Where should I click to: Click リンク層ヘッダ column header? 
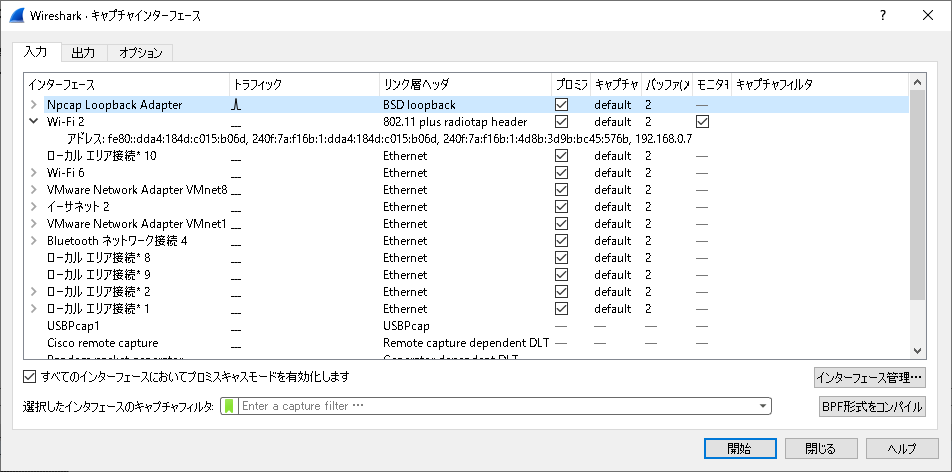click(466, 84)
